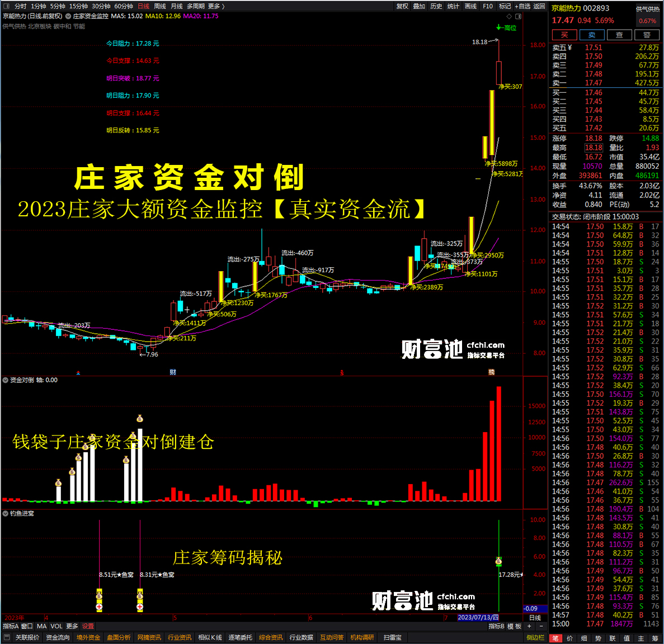
Task: Expand the 资金对倒 indicator settings arrow
Action: pyautogui.click(x=6, y=380)
